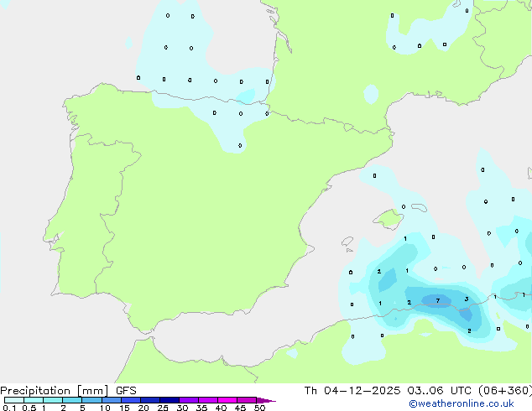Click the "Precipitation [mm]" title text
This screenshot has width=532, height=411.
coord(55,391)
